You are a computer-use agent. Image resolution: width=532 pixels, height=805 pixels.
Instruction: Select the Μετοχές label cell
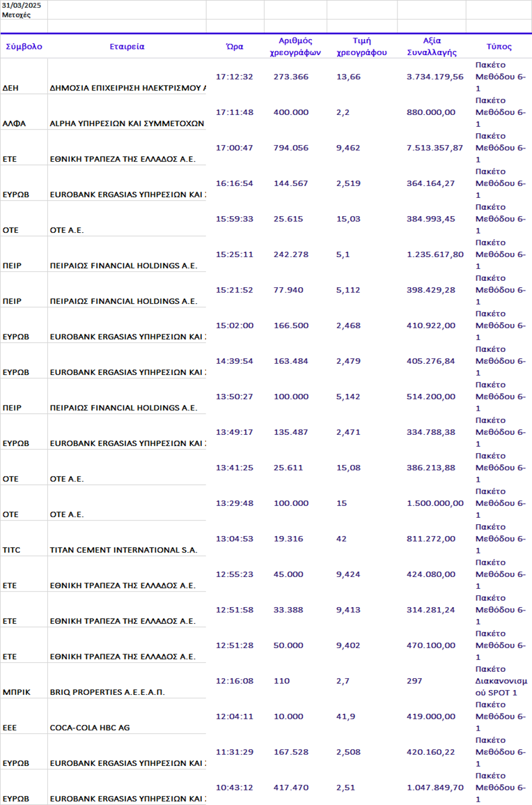coord(17,15)
